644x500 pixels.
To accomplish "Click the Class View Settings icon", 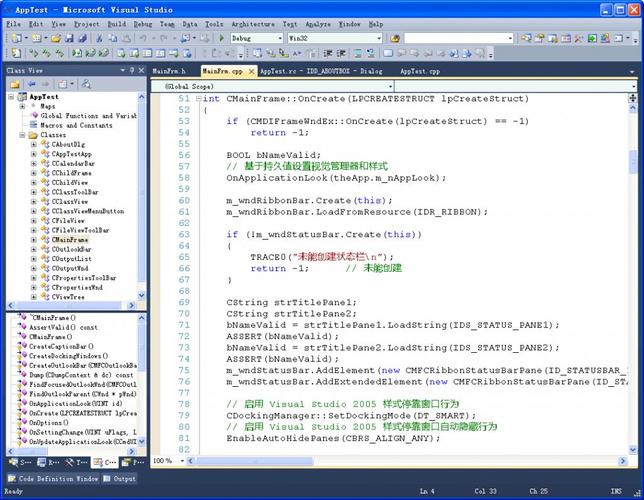I will (62, 84).
